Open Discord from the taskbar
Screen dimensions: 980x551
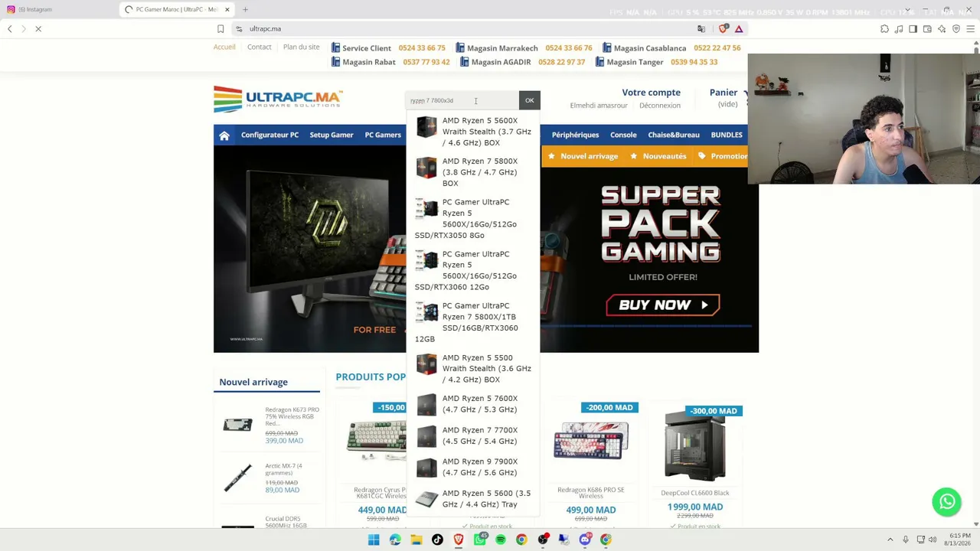click(585, 540)
